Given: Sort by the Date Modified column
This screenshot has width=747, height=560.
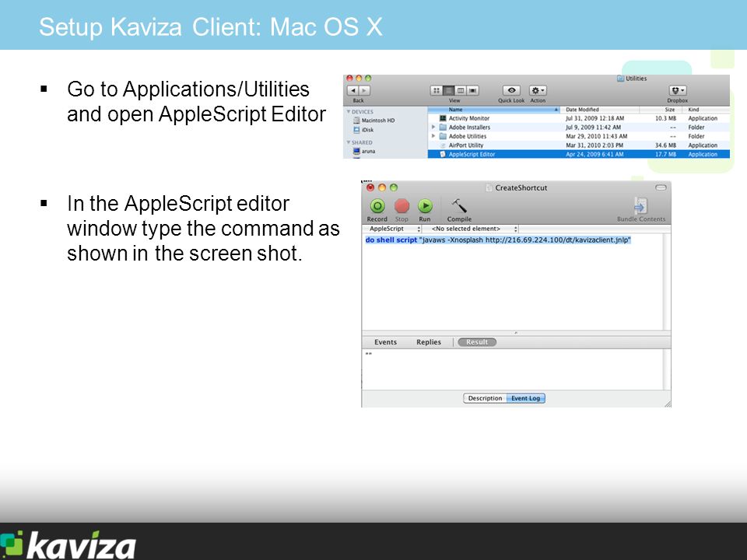Looking at the screenshot, I should click(x=599, y=110).
